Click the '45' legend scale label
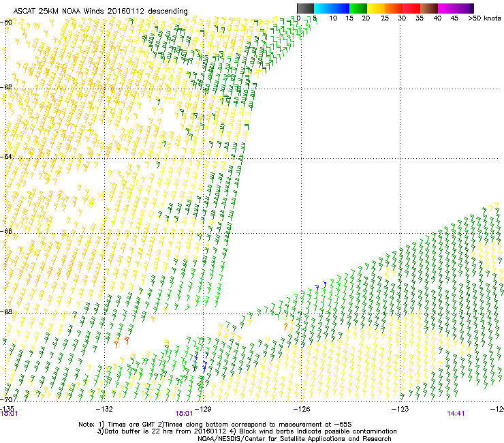This screenshot has height=443, width=504. tap(454, 18)
